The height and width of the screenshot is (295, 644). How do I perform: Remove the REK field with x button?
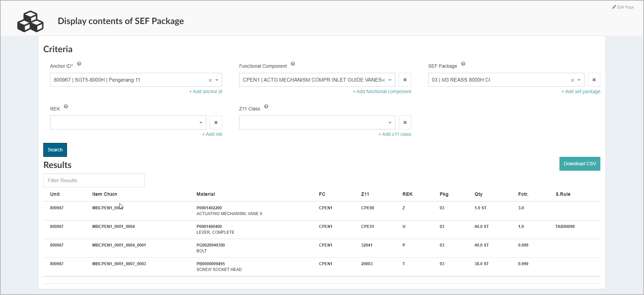tap(216, 123)
